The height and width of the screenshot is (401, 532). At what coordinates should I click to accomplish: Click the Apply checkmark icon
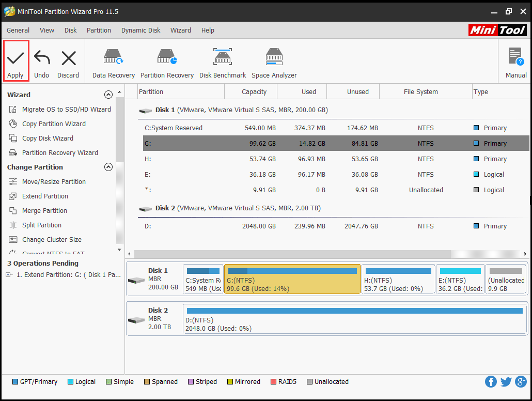pos(15,58)
